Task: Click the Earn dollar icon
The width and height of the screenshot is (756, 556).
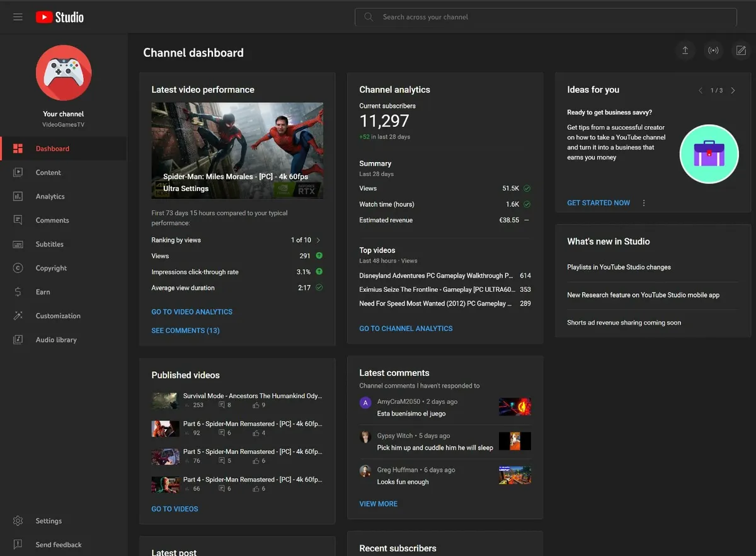Action: click(x=18, y=292)
